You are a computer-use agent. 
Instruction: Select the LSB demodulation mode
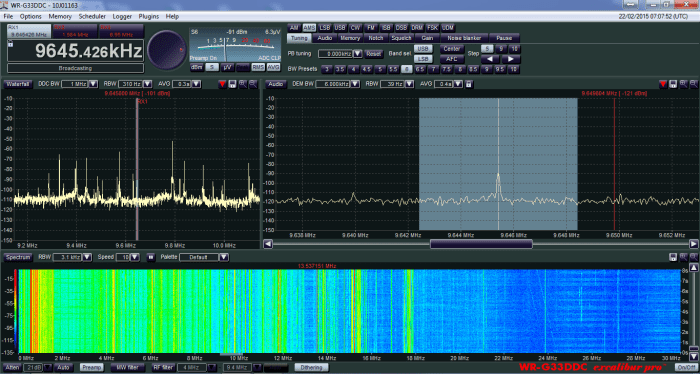click(325, 28)
